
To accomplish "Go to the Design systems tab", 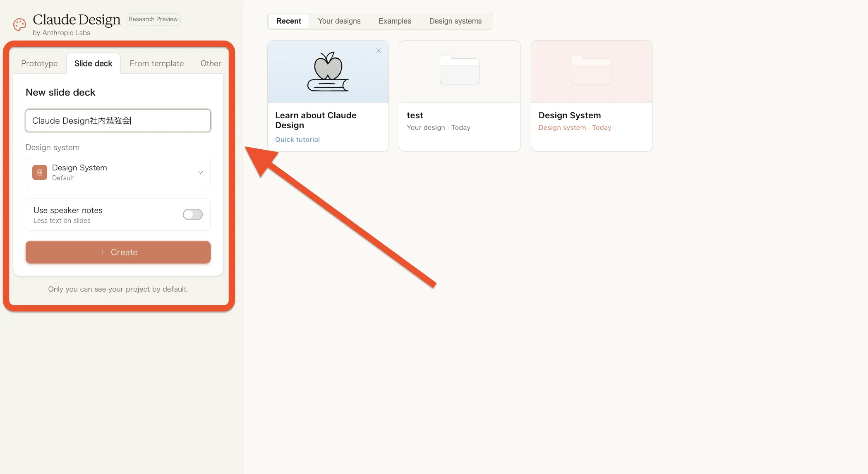I will [455, 21].
